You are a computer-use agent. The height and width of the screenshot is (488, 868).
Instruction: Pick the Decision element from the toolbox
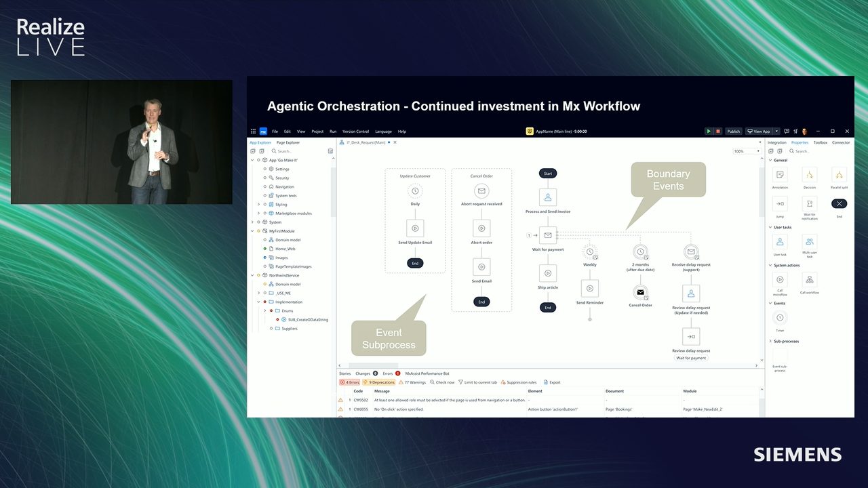tap(810, 175)
